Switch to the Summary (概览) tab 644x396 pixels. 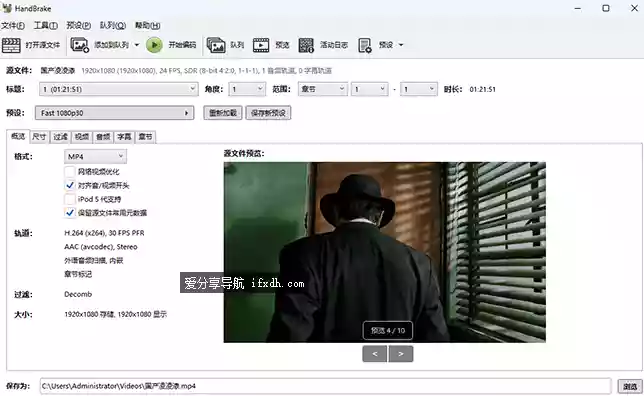tap(18, 136)
